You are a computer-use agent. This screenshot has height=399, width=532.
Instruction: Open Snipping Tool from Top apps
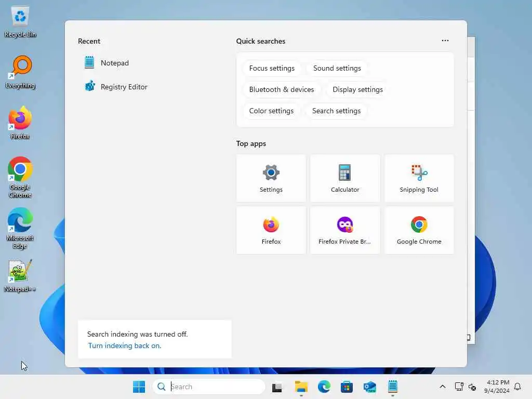click(x=419, y=178)
